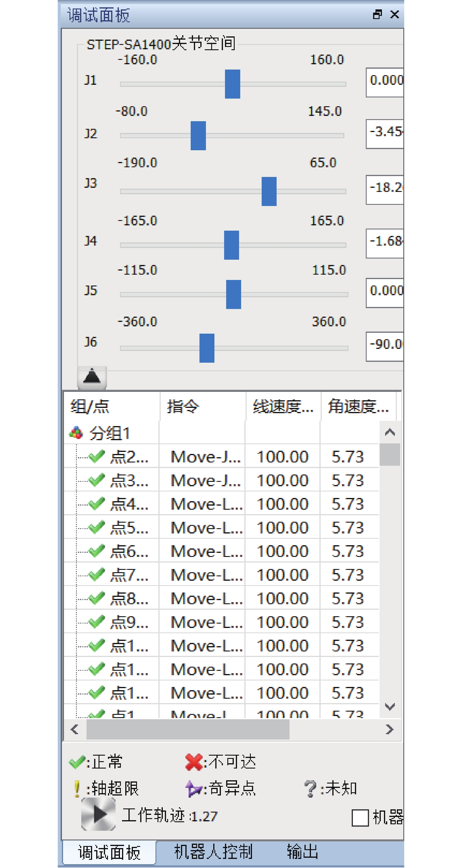Screen dimensions: 462x868
Task: Float the 调试面板 panel window
Action: [x=377, y=14]
